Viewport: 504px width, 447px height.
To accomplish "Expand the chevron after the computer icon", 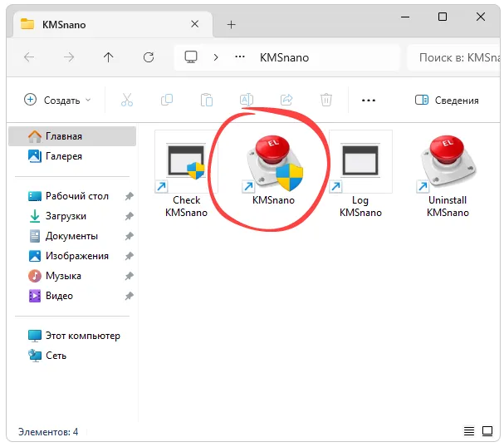I will tap(216, 57).
